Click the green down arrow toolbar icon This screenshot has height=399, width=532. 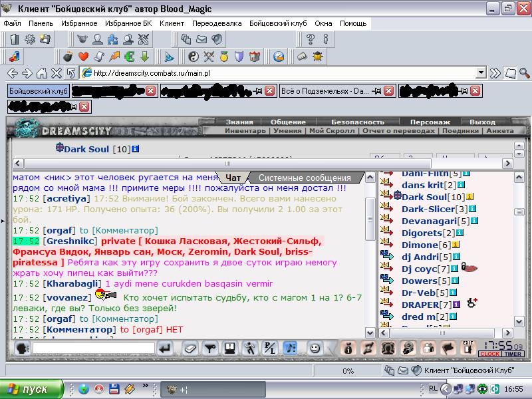(145, 57)
